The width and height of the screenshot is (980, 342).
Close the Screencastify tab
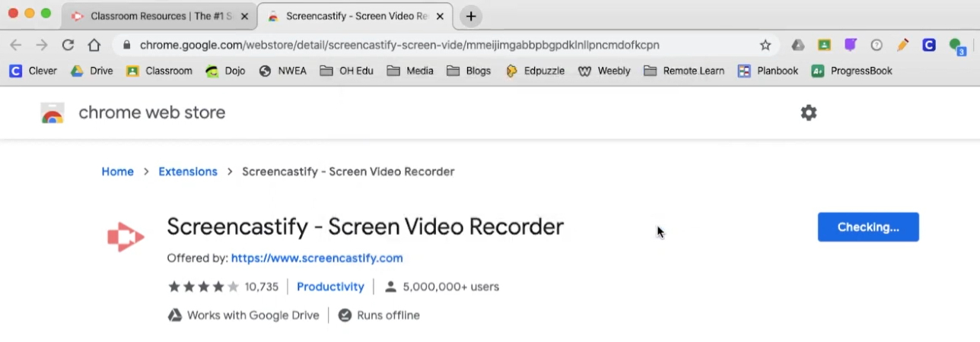point(439,16)
